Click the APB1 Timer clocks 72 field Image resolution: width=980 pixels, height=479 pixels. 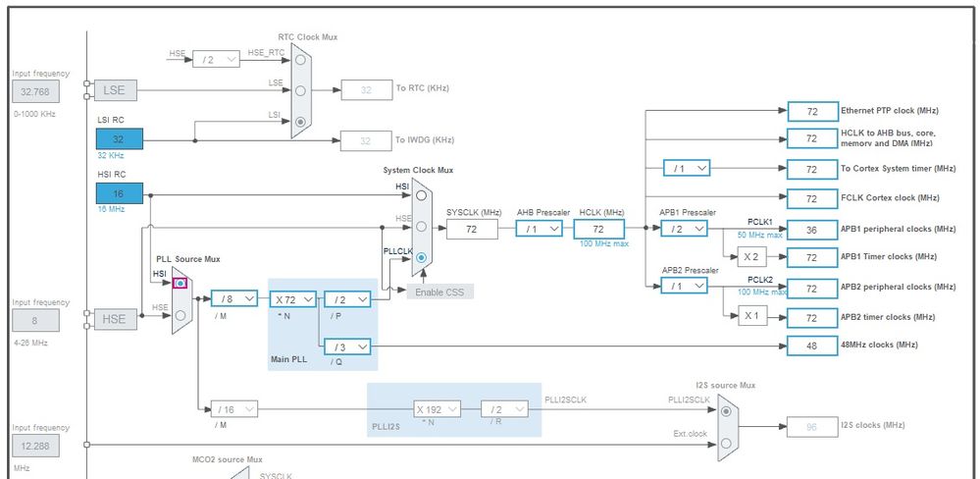(812, 257)
